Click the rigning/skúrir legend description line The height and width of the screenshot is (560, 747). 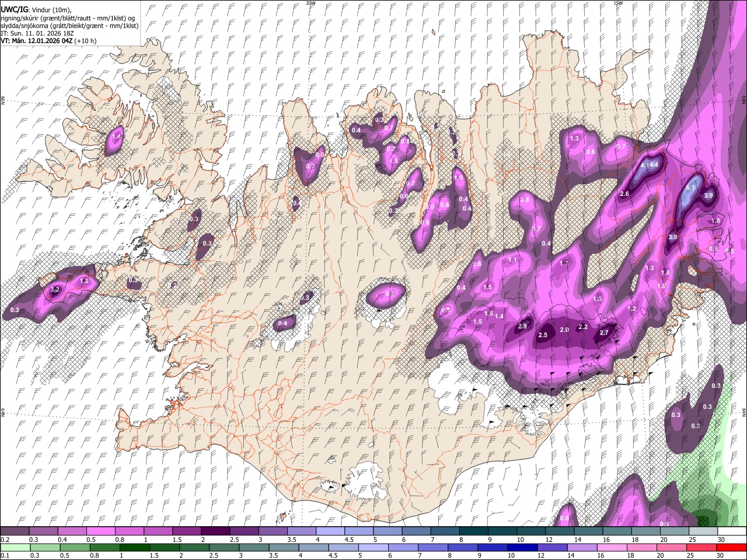click(68, 18)
